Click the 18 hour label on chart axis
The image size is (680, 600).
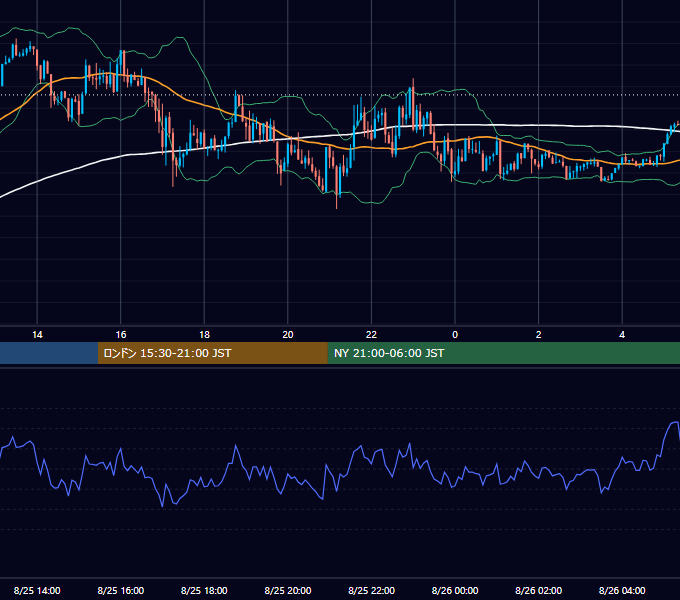point(204,335)
